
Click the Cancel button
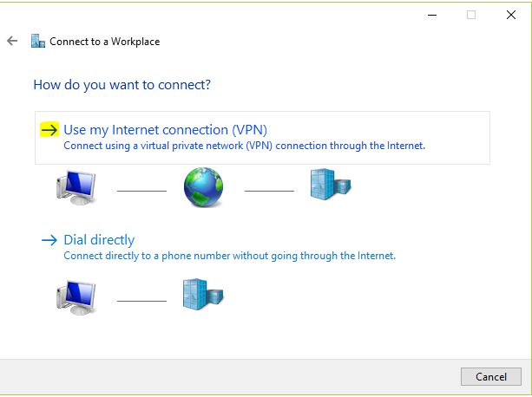coord(491,377)
